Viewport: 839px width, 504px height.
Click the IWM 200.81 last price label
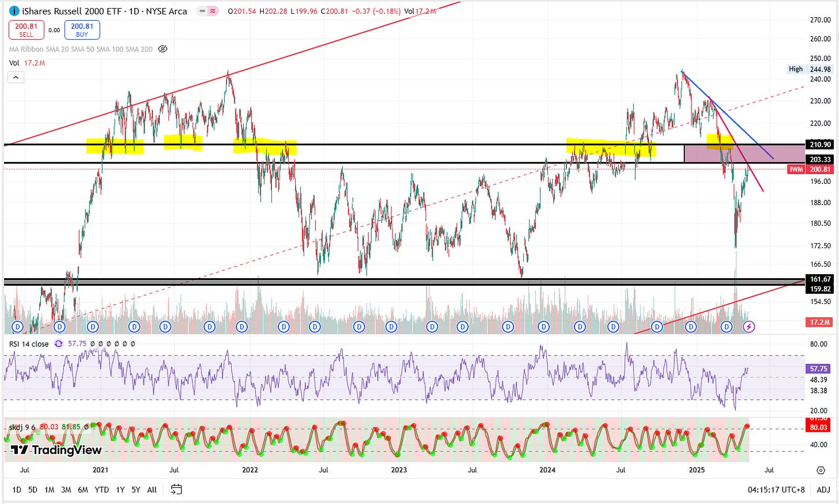coord(811,169)
